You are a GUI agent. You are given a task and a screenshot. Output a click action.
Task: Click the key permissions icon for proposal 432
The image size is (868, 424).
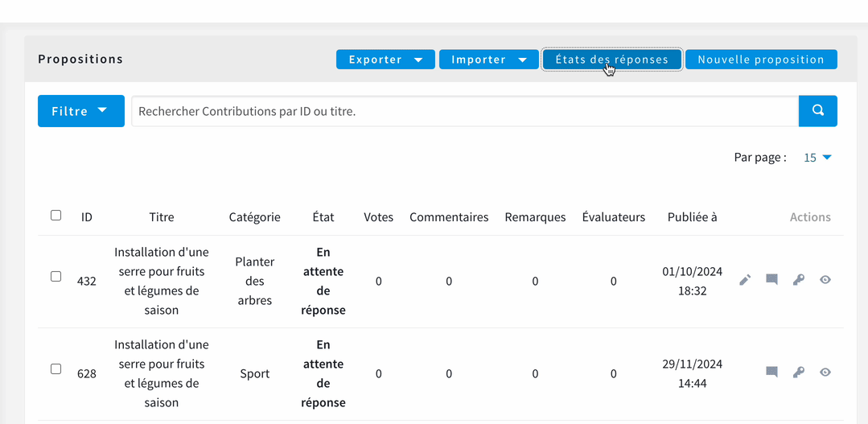[798, 280]
